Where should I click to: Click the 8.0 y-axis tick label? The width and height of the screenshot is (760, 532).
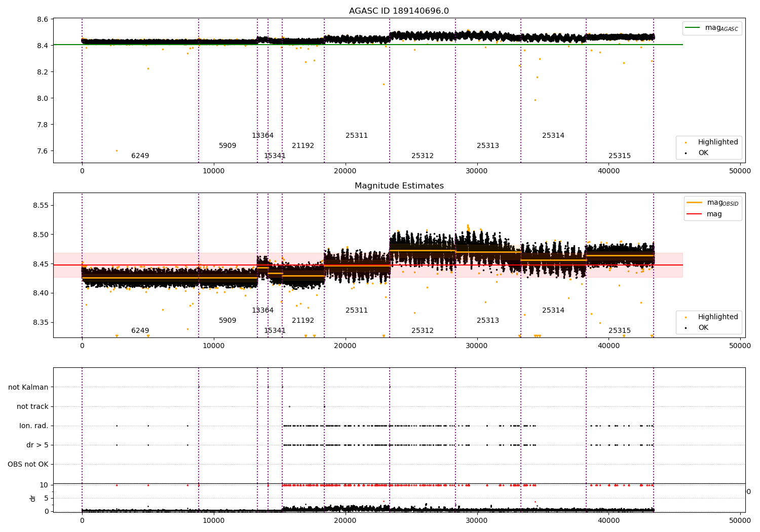[43, 98]
